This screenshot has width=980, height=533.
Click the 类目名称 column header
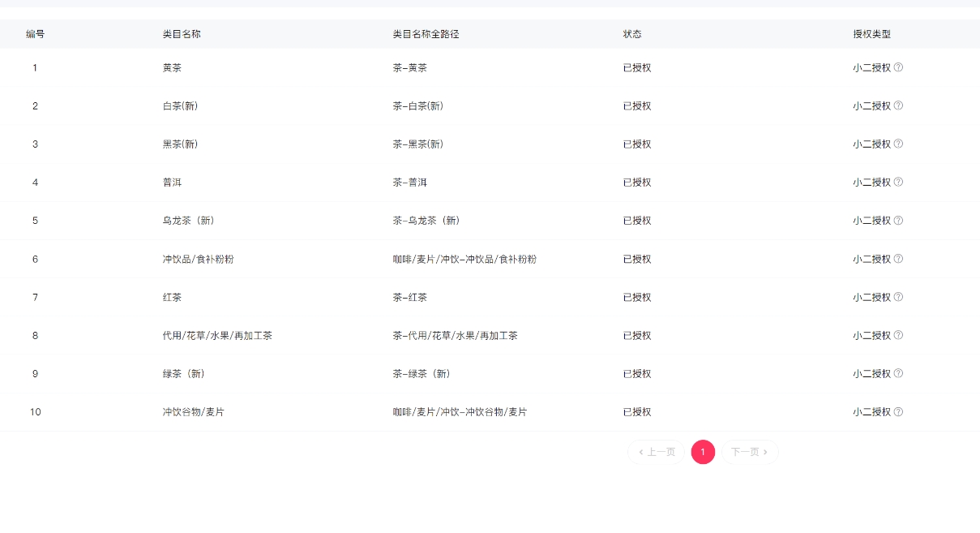(182, 34)
